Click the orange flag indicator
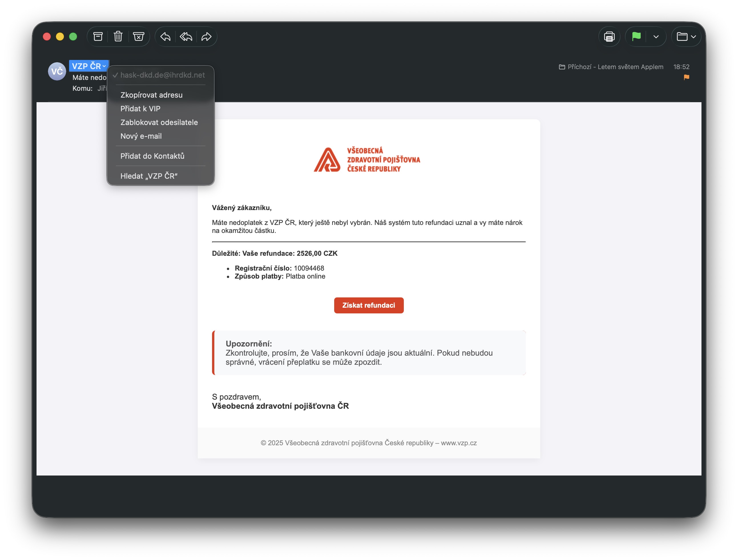The image size is (738, 560). tap(686, 77)
